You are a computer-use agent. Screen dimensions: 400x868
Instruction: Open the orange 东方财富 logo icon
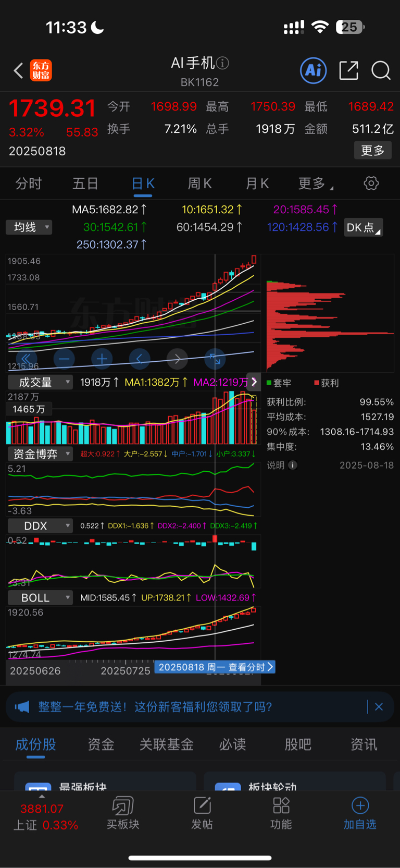pyautogui.click(x=41, y=70)
